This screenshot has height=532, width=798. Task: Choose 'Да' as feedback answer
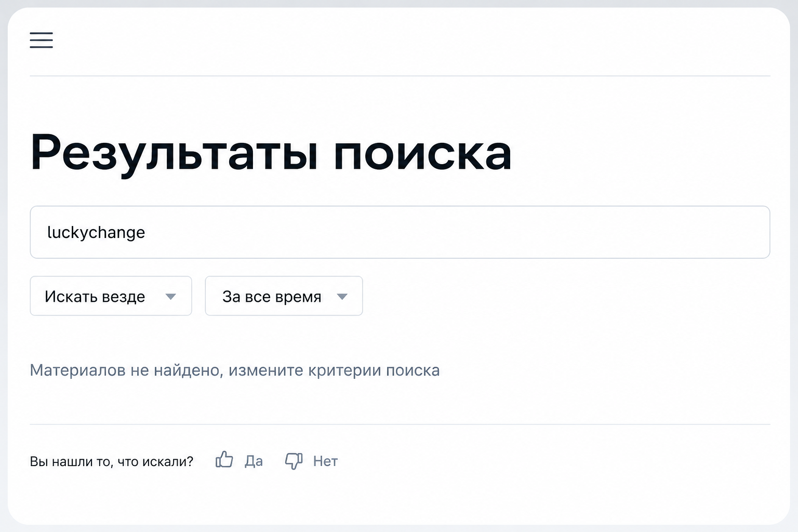[x=254, y=461]
